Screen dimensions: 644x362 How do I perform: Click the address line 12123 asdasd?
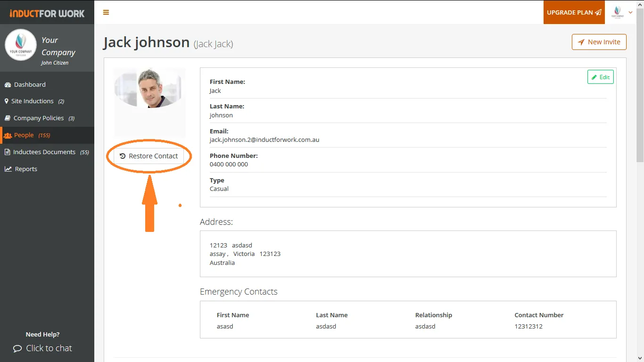[231, 246]
